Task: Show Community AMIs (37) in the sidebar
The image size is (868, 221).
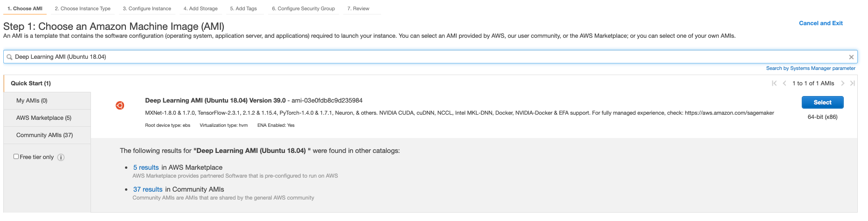Action: click(x=44, y=135)
